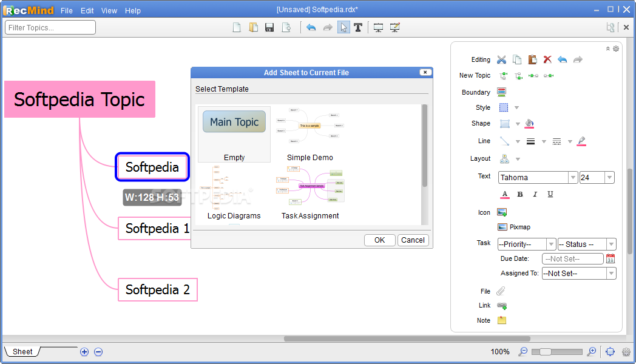Click the Pixmap image option
This screenshot has width=636, height=364.
pos(514,227)
